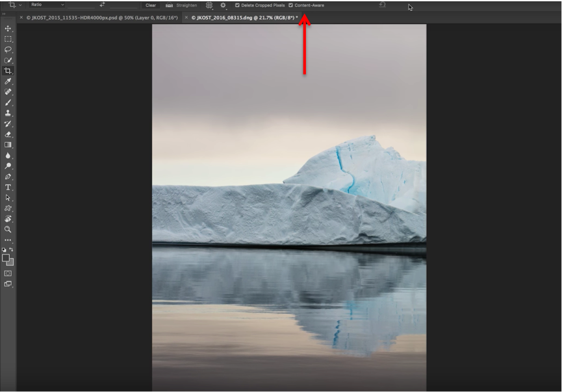Open the crop overlay grid options
The width and height of the screenshot is (562, 392).
pos(209,5)
